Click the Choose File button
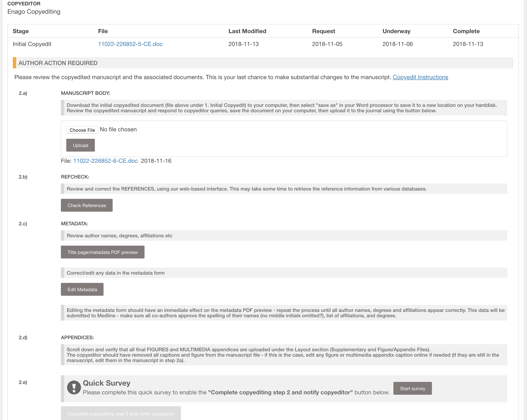Viewport: 528px width, 420px height. tap(82, 130)
